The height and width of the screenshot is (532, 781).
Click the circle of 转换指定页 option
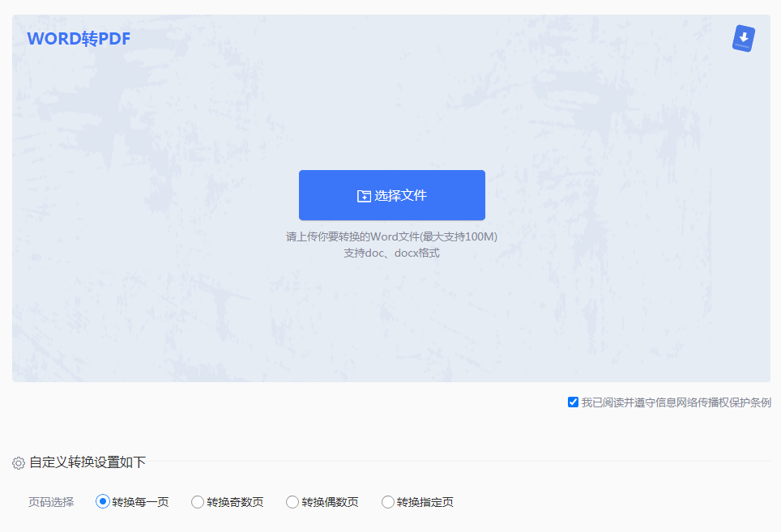click(x=388, y=502)
